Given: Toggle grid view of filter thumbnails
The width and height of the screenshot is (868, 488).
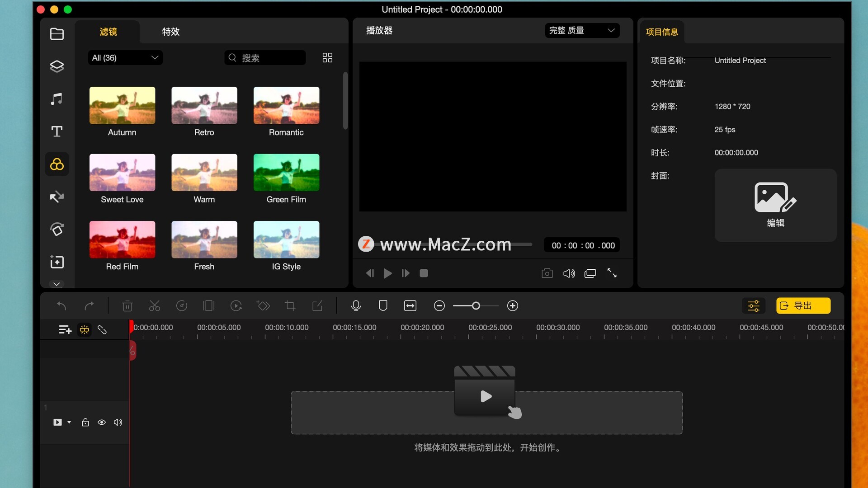Looking at the screenshot, I should click(x=327, y=58).
